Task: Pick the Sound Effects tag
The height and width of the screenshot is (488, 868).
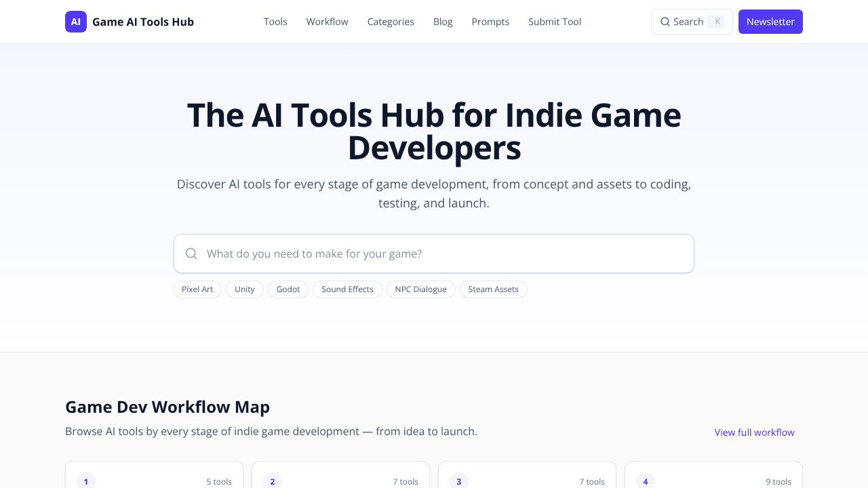Action: click(347, 289)
